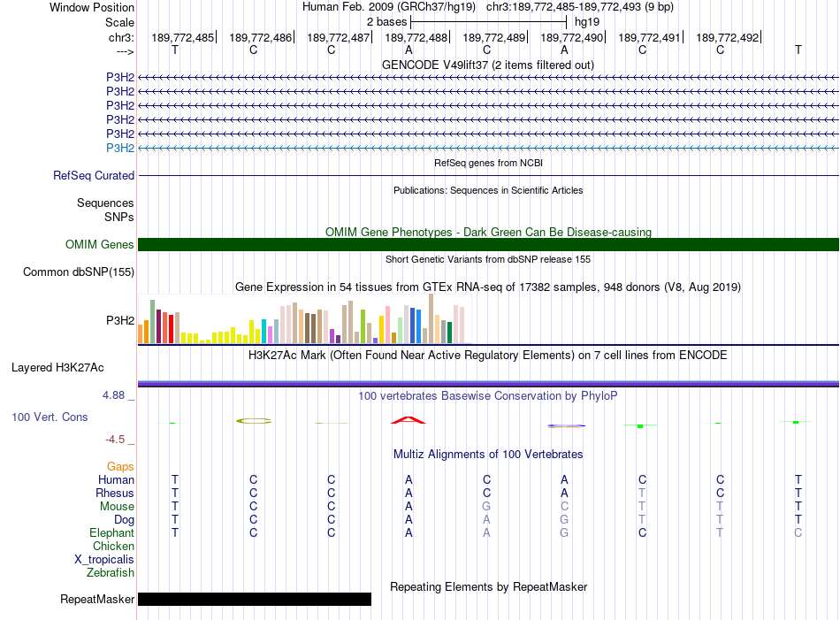Click the -4.5 PhyloP scale value
Image resolution: width=840 pixels, height=620 pixels.
tap(115, 440)
